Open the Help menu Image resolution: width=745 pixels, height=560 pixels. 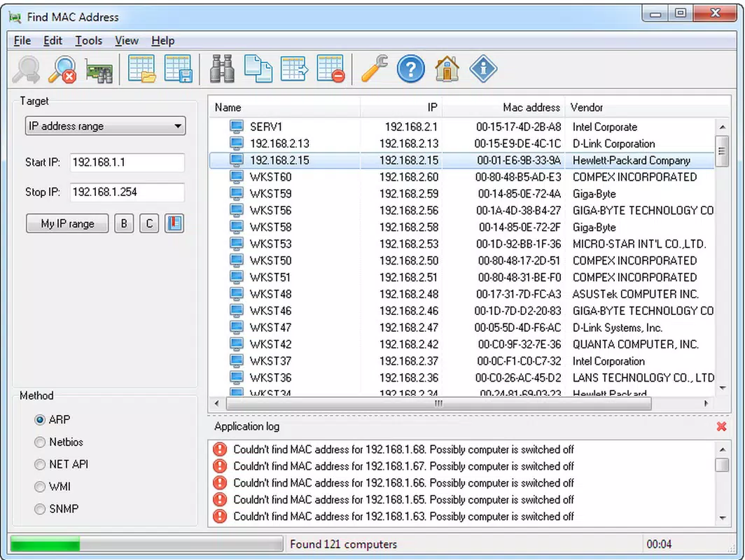(x=163, y=41)
